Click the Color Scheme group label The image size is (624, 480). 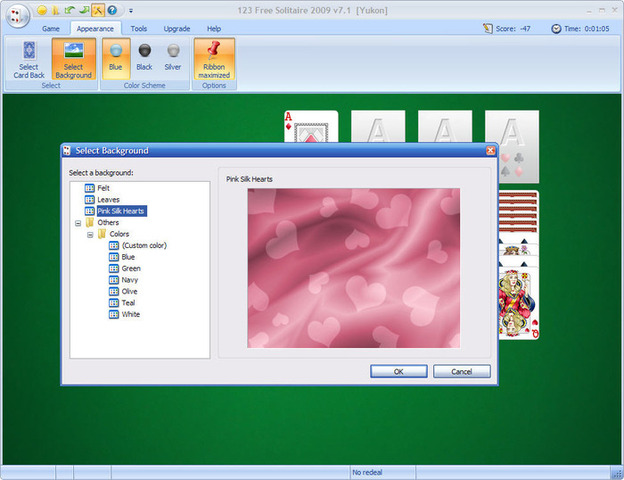144,85
